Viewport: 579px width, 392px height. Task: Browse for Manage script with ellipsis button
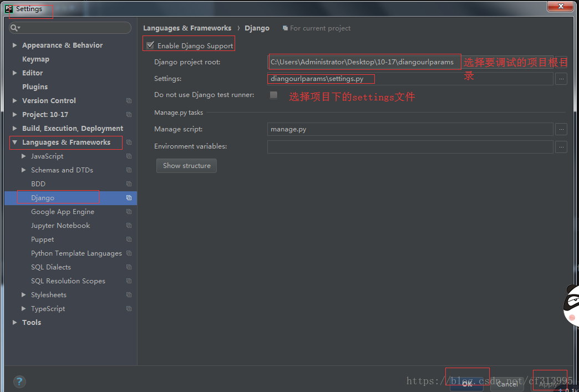(561, 129)
